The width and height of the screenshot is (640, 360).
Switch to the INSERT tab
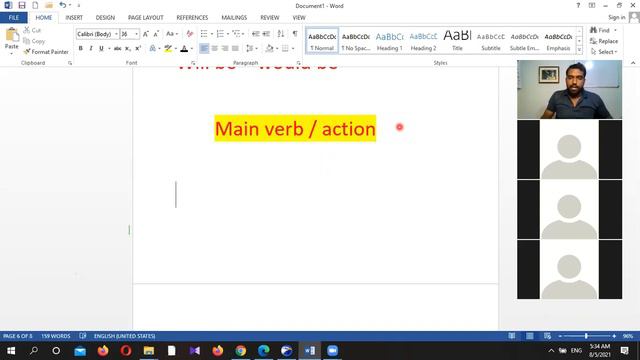[x=74, y=18]
